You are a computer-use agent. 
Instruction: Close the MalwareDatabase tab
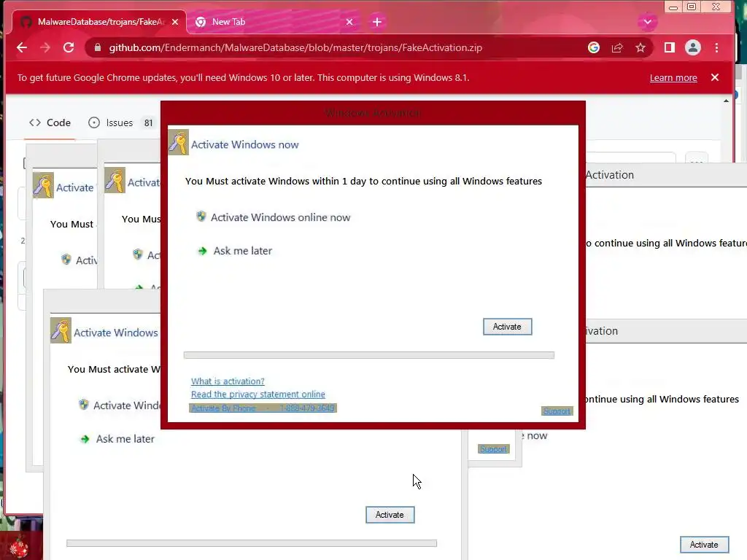pos(175,22)
